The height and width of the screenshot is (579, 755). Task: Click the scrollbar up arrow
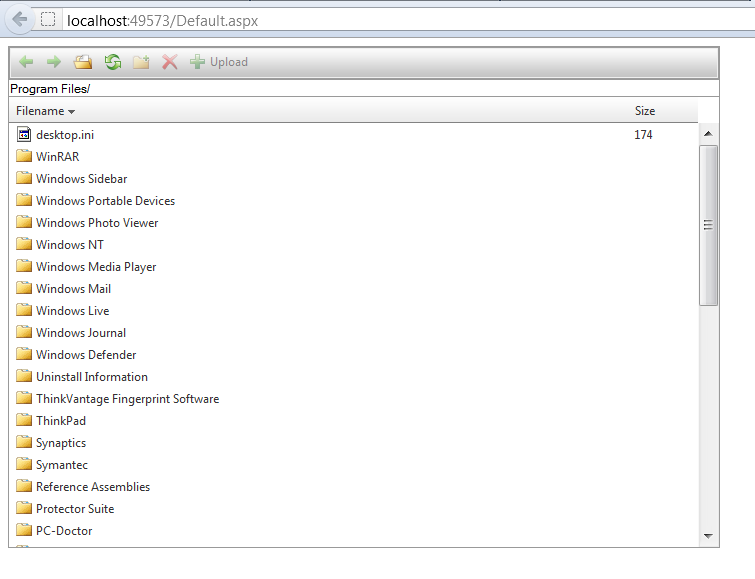pyautogui.click(x=708, y=133)
